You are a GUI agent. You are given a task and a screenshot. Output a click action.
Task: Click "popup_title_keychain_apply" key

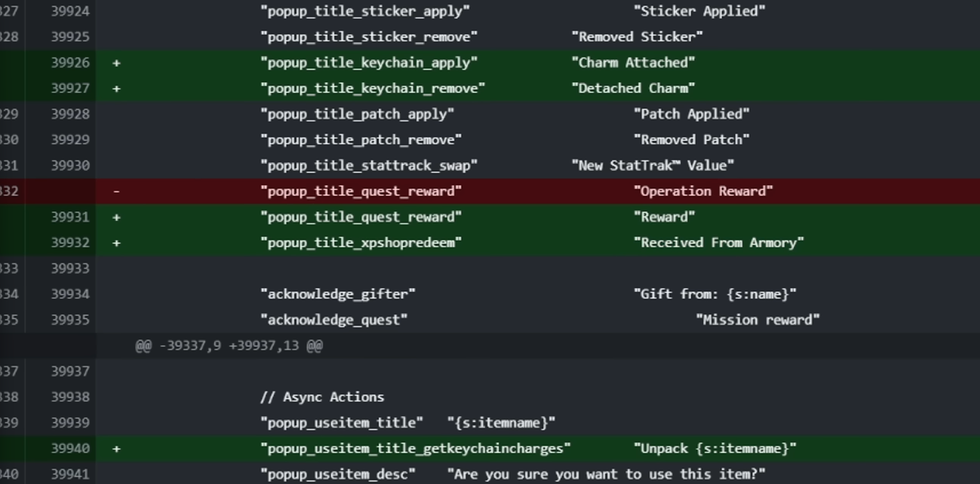[x=369, y=63]
